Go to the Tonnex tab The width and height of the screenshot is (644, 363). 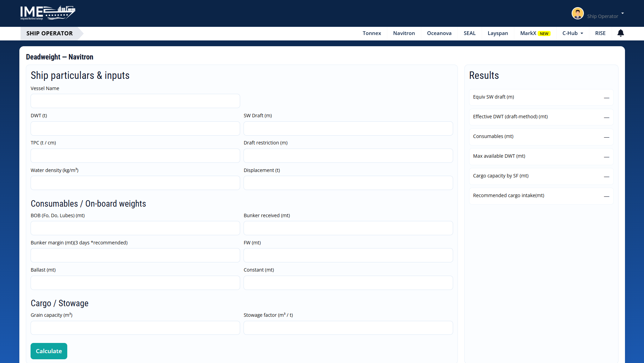[x=372, y=33]
